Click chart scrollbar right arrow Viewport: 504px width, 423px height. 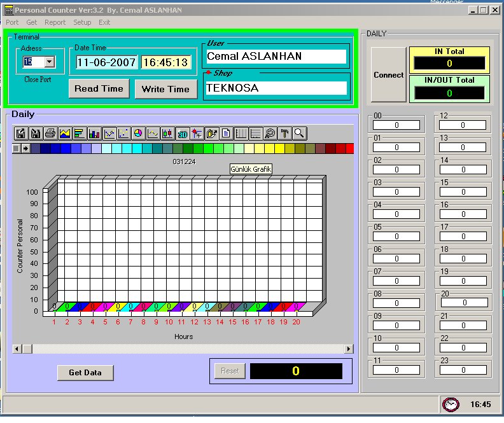click(x=349, y=349)
